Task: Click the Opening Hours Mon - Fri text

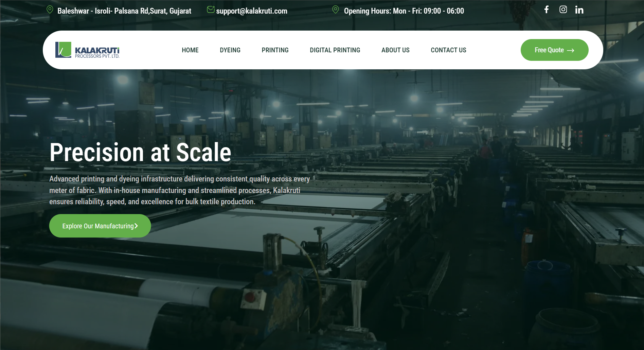Action: tap(404, 11)
